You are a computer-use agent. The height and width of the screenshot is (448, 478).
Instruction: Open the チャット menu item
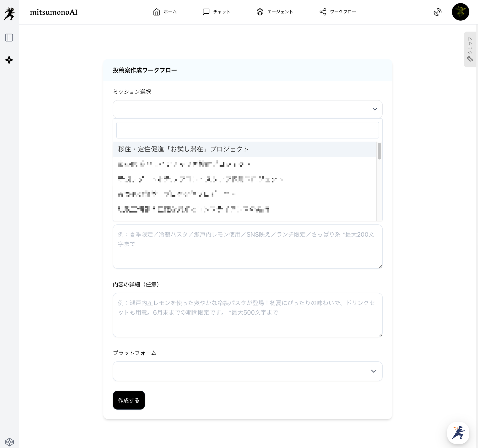pos(216,12)
